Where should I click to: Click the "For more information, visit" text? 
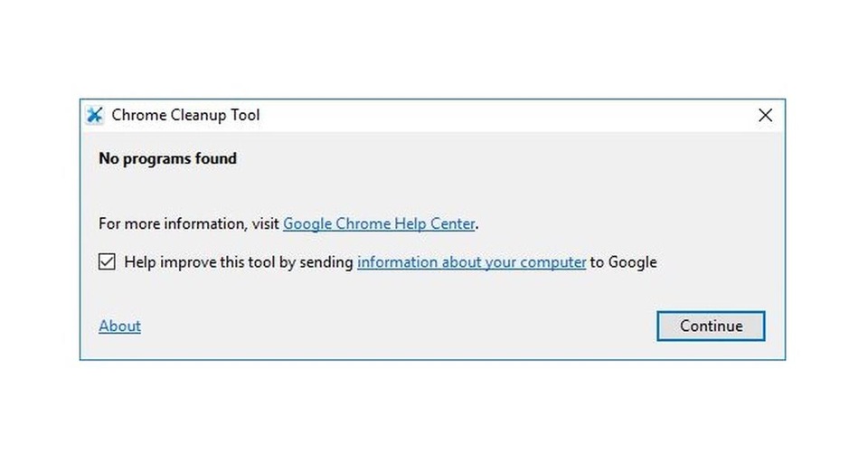pyautogui.click(x=189, y=223)
